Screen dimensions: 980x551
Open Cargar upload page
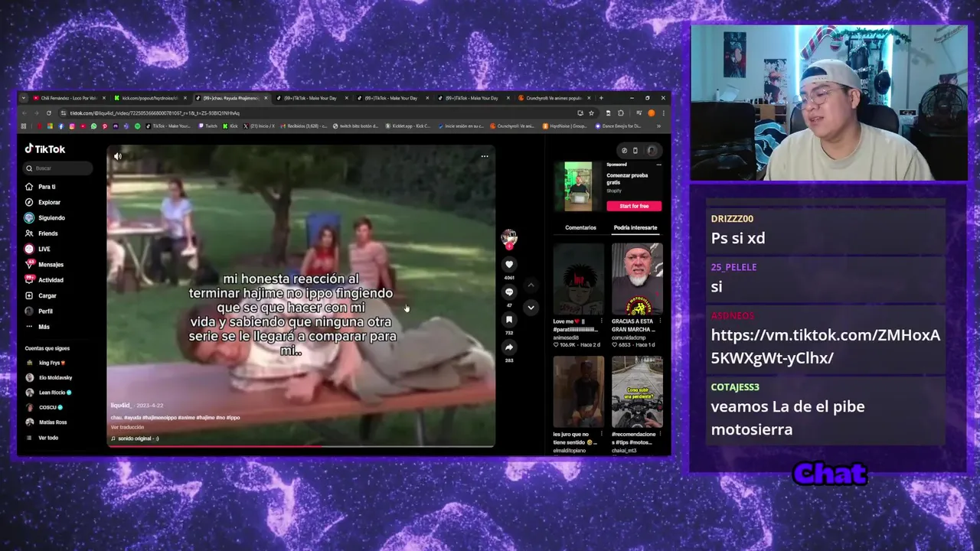41,295
